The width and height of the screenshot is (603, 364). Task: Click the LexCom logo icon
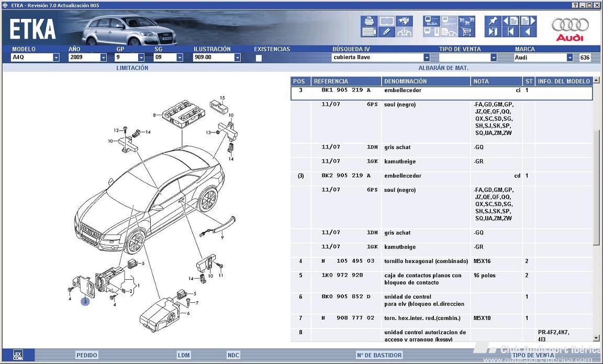tap(18, 355)
